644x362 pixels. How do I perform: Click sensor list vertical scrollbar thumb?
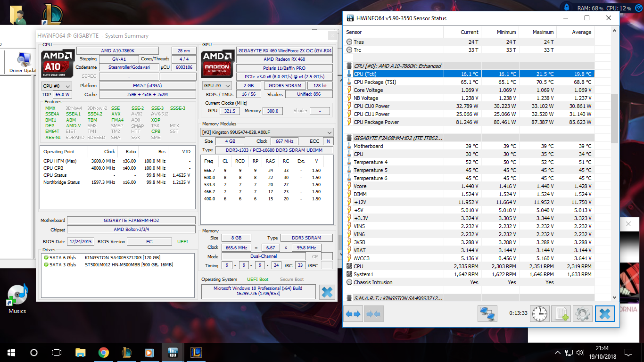(614, 118)
